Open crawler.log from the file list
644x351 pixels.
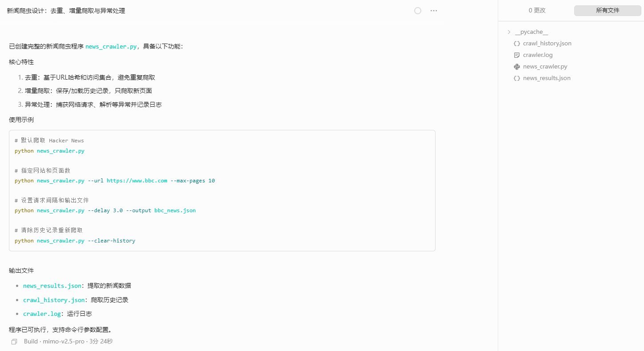click(x=538, y=55)
